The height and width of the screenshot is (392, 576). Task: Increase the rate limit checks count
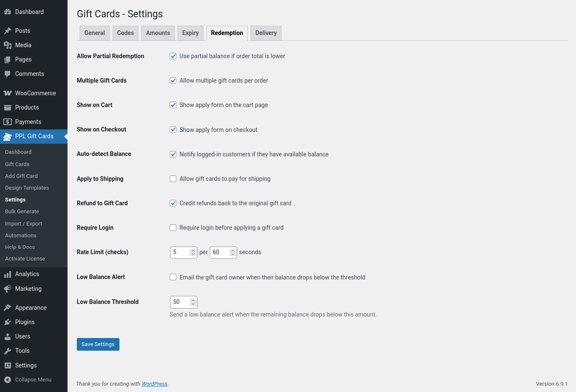193,250
